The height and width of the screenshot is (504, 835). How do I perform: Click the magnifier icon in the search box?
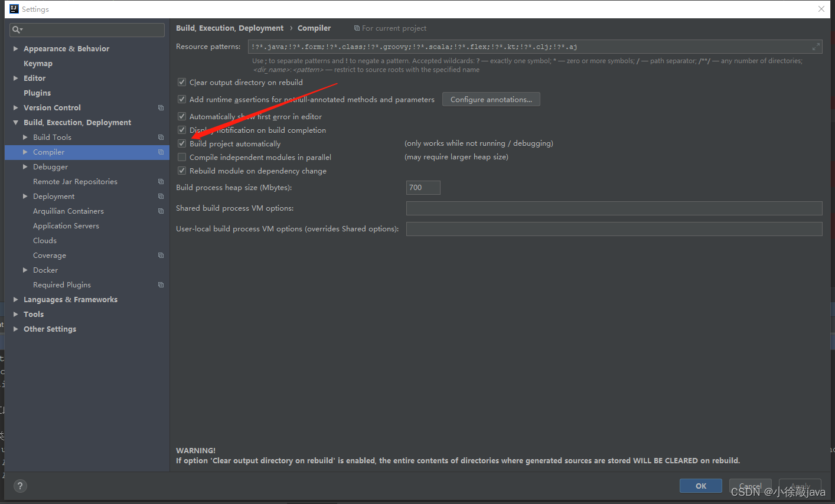click(17, 30)
